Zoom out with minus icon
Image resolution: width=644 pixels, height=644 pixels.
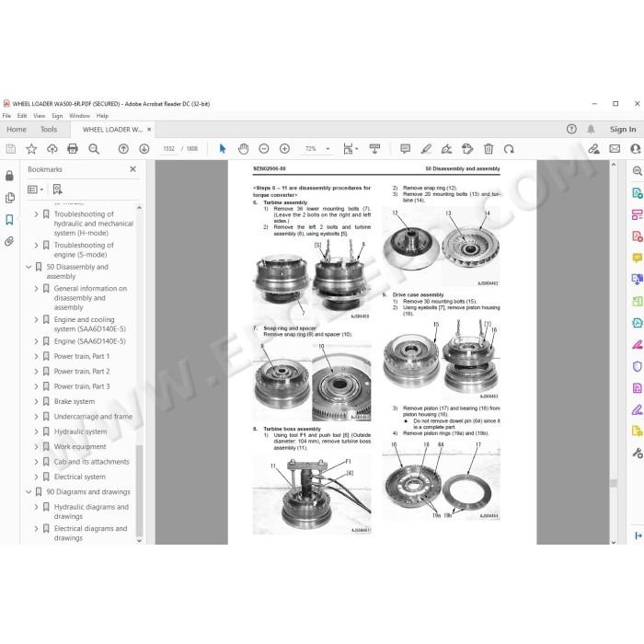pos(264,149)
